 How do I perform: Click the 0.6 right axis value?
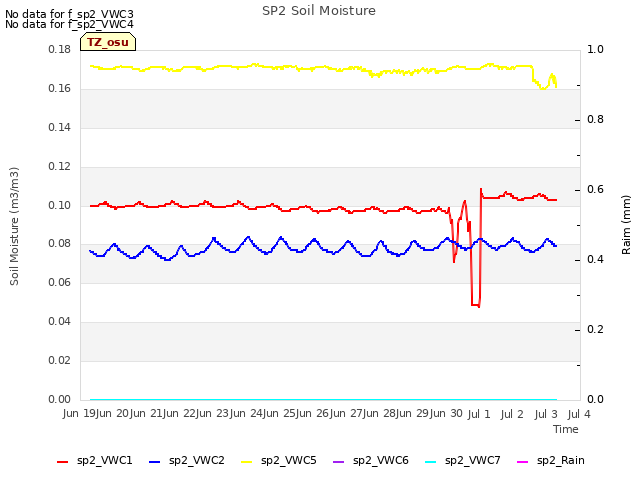click(x=595, y=189)
